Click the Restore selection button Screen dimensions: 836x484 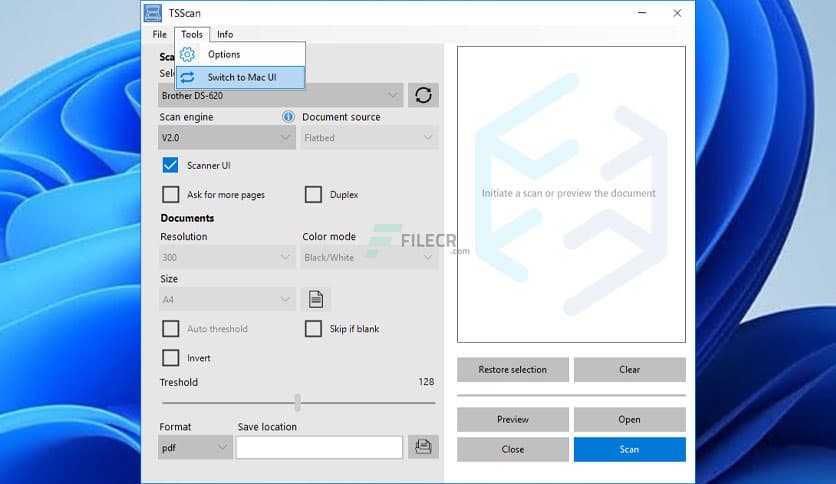click(x=512, y=369)
